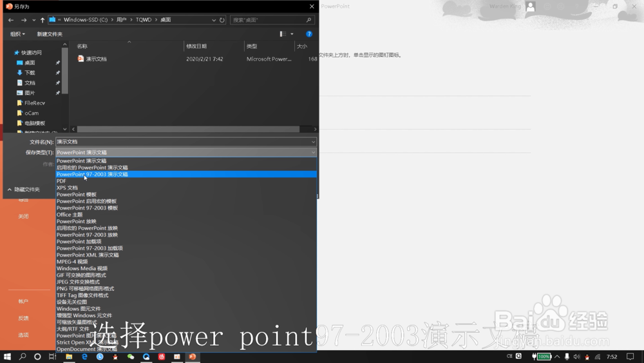Open Task View on taskbar
Image resolution: width=644 pixels, height=363 pixels.
click(52, 357)
